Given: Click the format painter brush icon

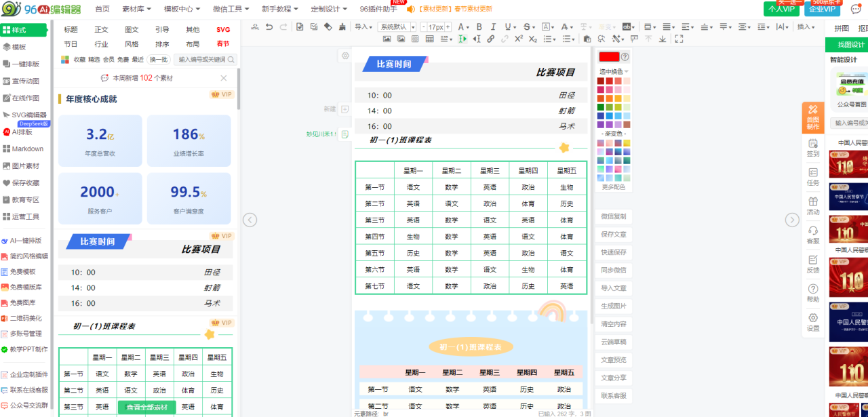Looking at the screenshot, I should click(342, 27).
